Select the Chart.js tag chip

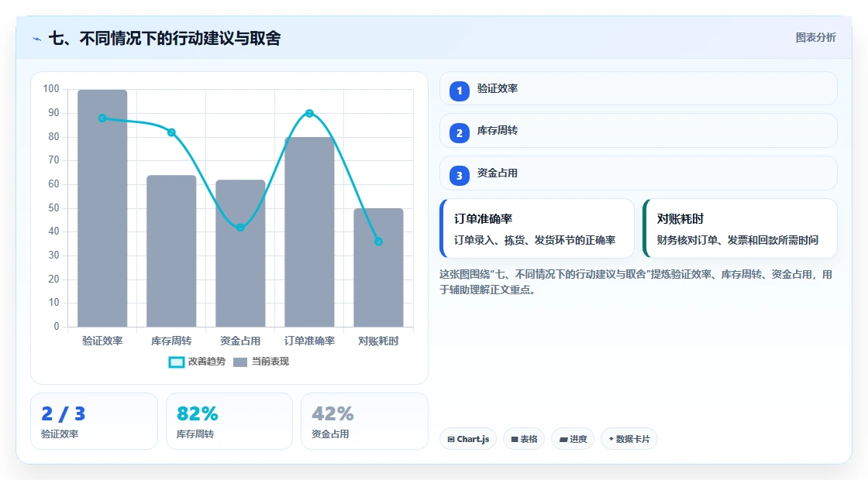pyautogui.click(x=468, y=439)
